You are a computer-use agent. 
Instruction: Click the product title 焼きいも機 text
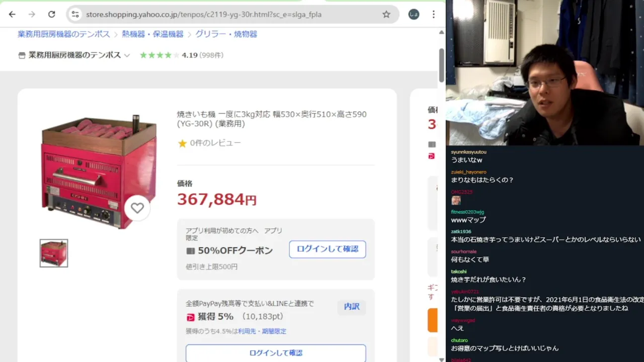point(272,119)
